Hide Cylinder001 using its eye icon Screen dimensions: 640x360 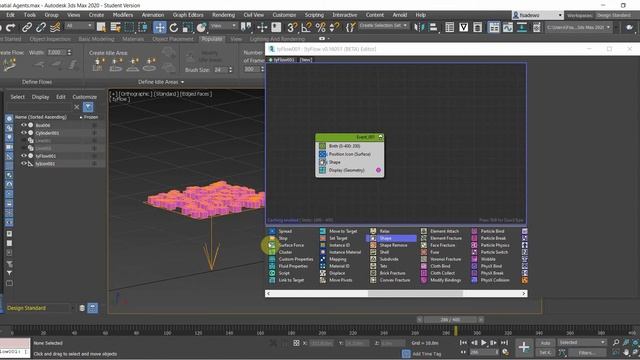(24, 133)
